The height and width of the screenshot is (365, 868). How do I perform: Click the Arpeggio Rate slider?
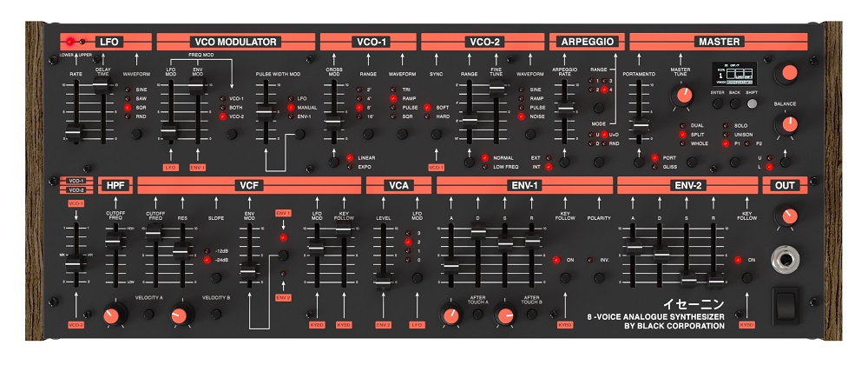pyautogui.click(x=565, y=109)
